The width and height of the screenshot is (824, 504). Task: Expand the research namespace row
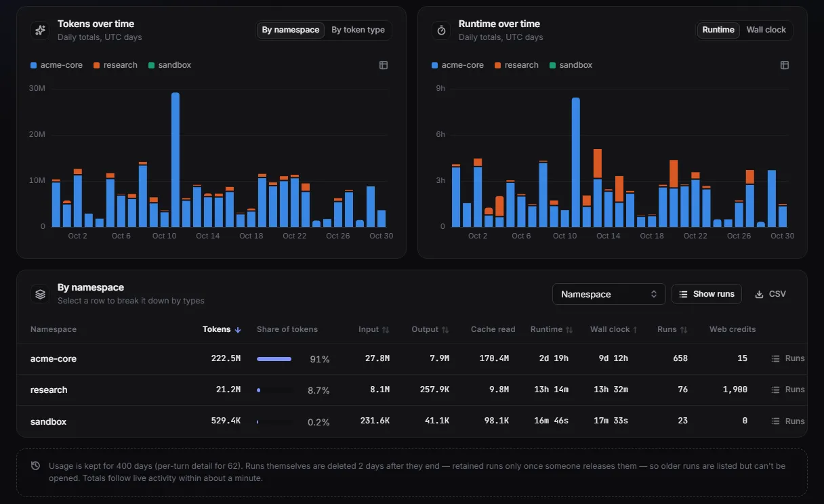412,390
